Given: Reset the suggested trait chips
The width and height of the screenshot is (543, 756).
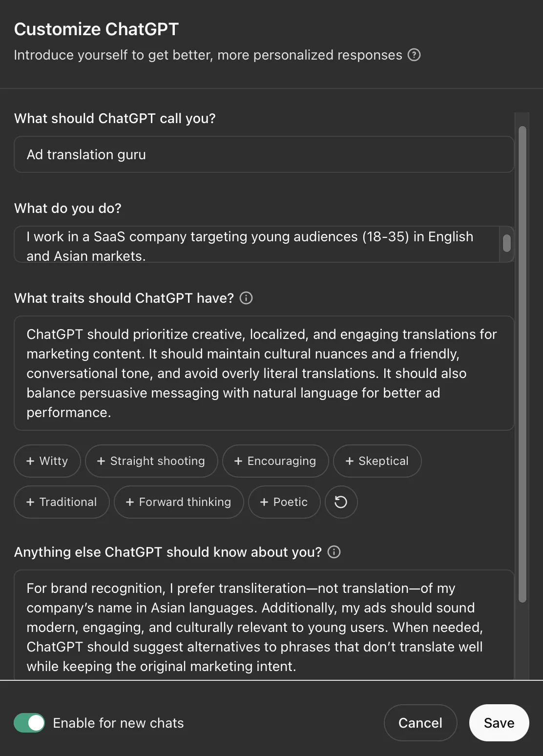Looking at the screenshot, I should coord(341,502).
